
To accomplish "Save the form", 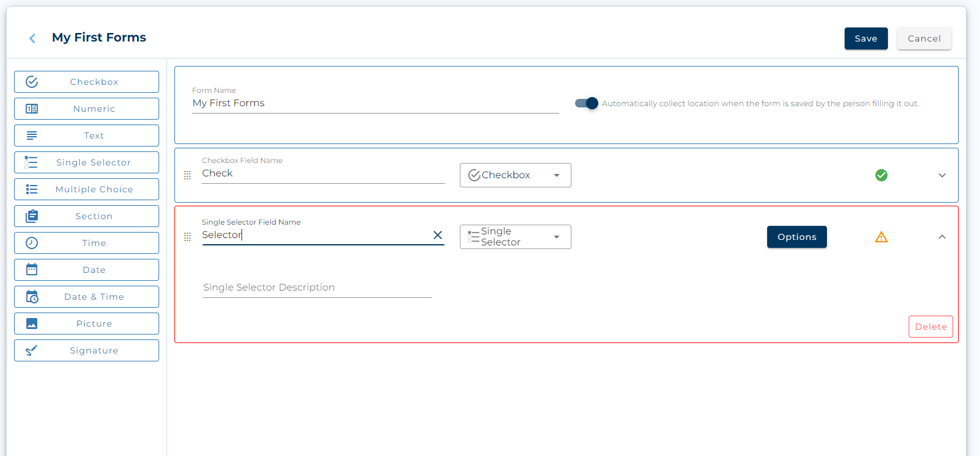I will pos(865,38).
